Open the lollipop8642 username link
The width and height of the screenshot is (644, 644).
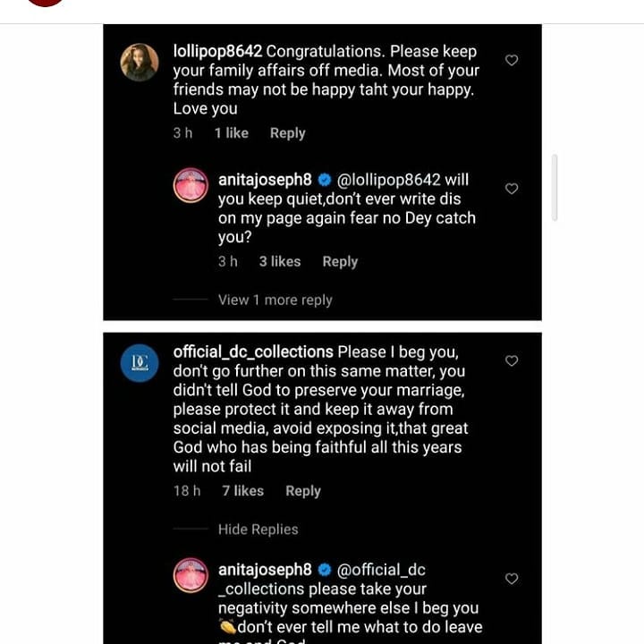[x=217, y=51]
